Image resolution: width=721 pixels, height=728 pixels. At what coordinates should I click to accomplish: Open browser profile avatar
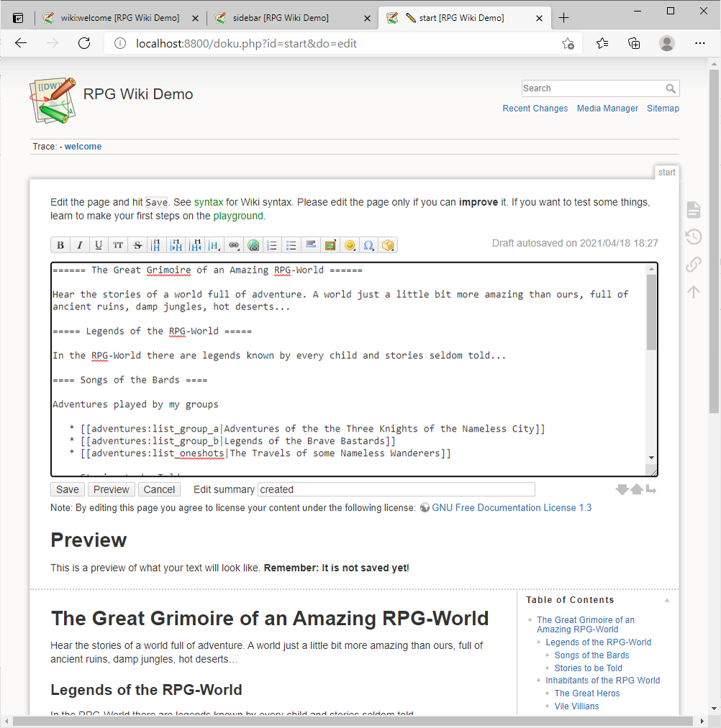[667, 44]
